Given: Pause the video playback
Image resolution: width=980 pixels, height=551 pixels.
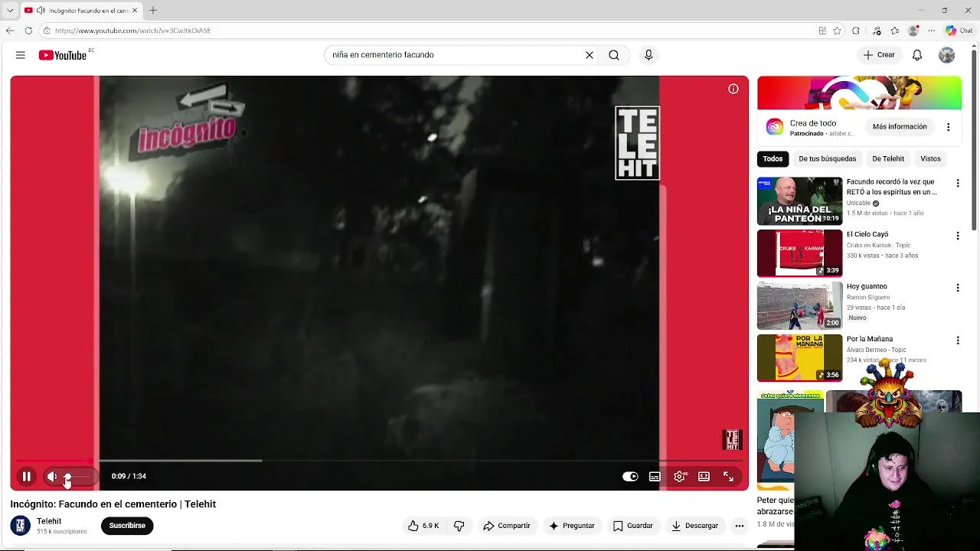Looking at the screenshot, I should [x=26, y=476].
